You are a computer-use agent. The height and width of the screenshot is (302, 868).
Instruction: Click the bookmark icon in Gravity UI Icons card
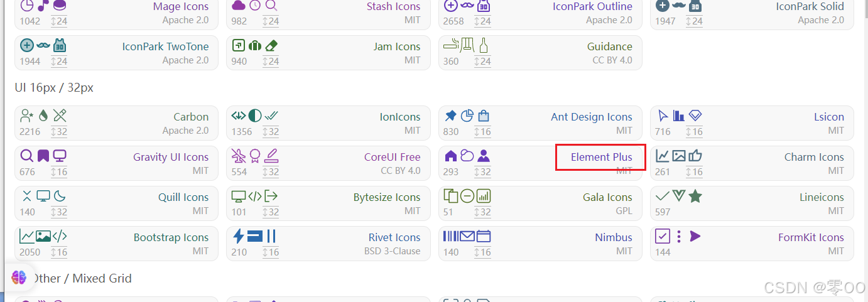(x=43, y=156)
